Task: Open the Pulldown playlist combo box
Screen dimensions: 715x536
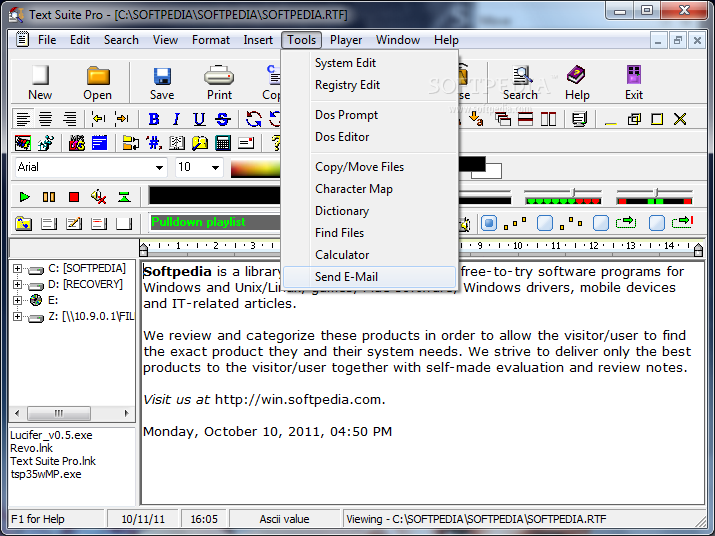Action: (215, 223)
